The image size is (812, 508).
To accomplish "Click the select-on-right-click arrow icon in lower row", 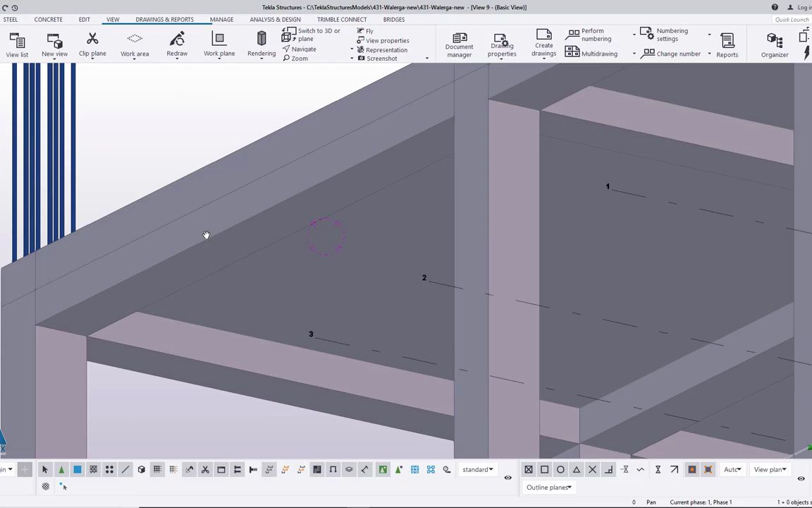I will tap(63, 487).
